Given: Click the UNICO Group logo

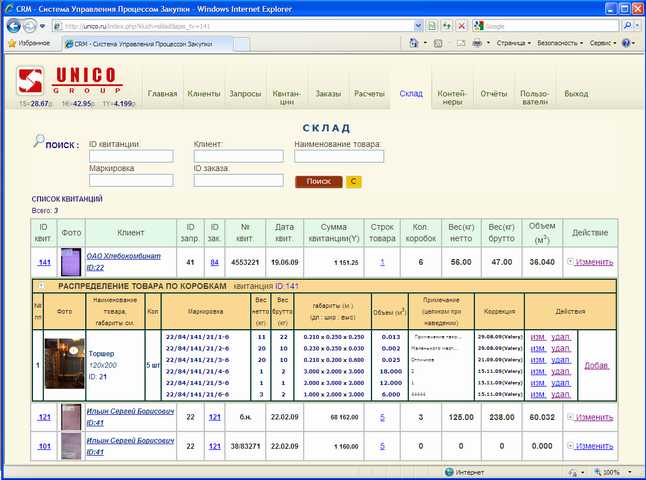Looking at the screenshot, I should 70,81.
